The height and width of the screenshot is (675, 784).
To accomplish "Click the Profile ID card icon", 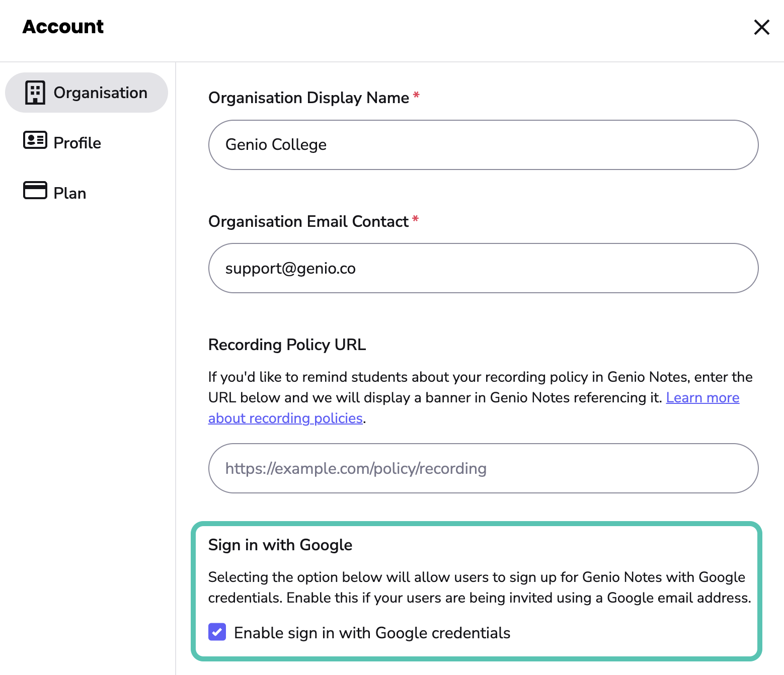I will click(35, 140).
